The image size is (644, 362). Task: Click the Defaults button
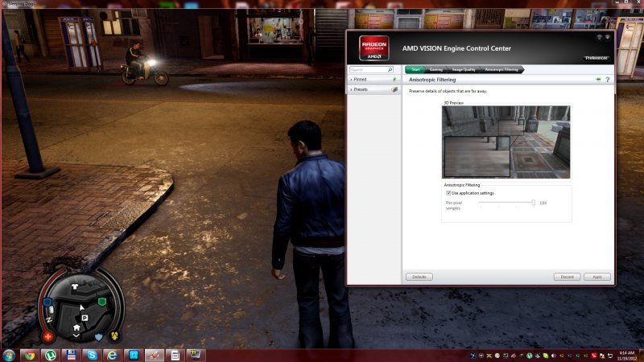click(419, 277)
